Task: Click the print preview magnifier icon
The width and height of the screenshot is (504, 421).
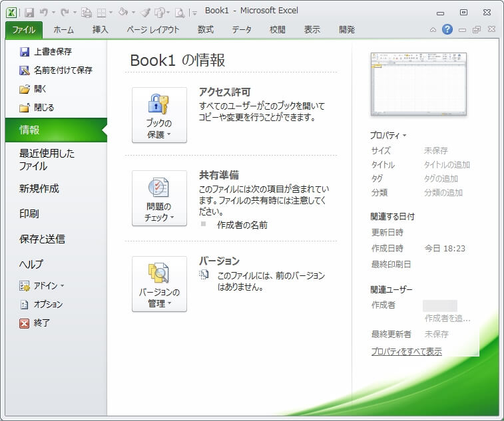Action: (x=180, y=13)
